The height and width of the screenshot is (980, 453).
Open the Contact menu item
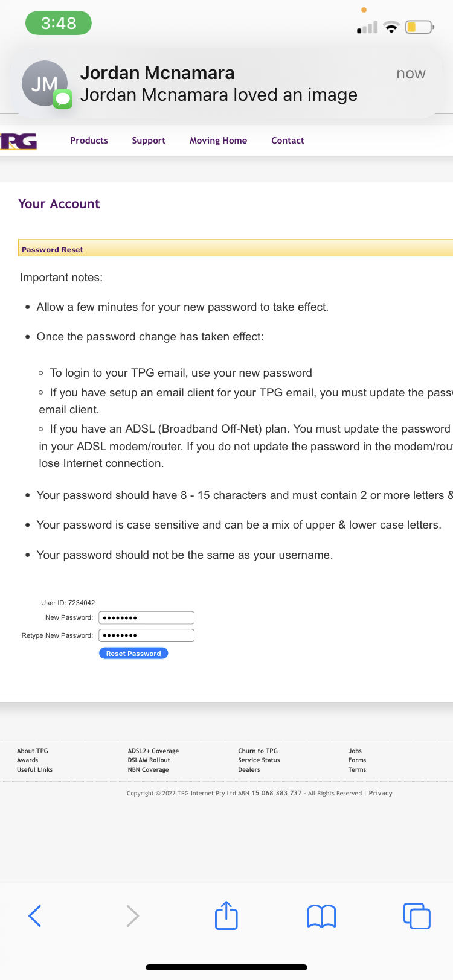tap(288, 141)
